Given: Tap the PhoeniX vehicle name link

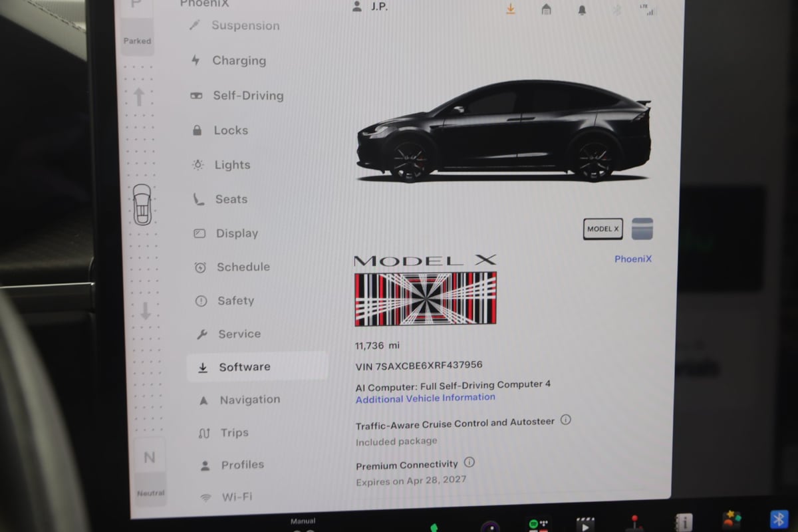Looking at the screenshot, I should tap(633, 259).
